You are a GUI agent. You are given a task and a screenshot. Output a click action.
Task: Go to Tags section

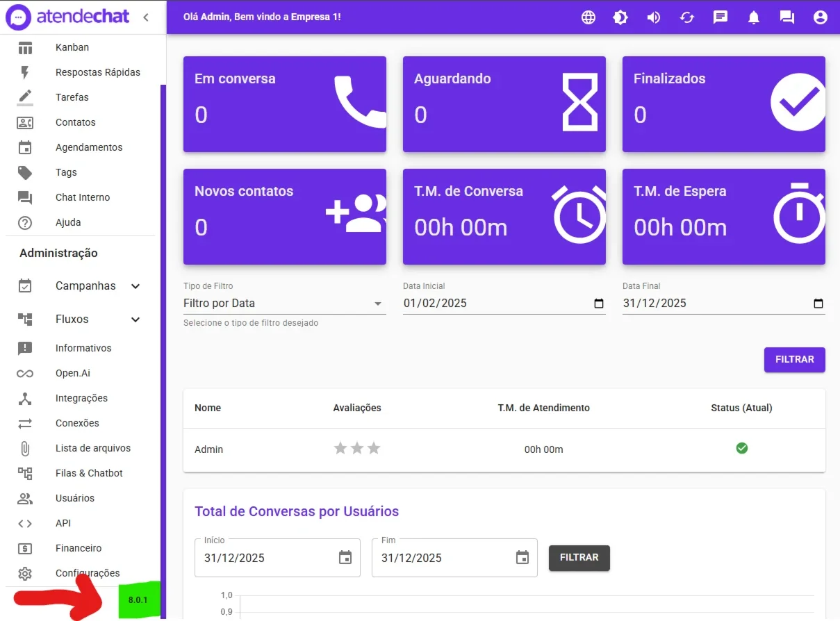tap(66, 172)
